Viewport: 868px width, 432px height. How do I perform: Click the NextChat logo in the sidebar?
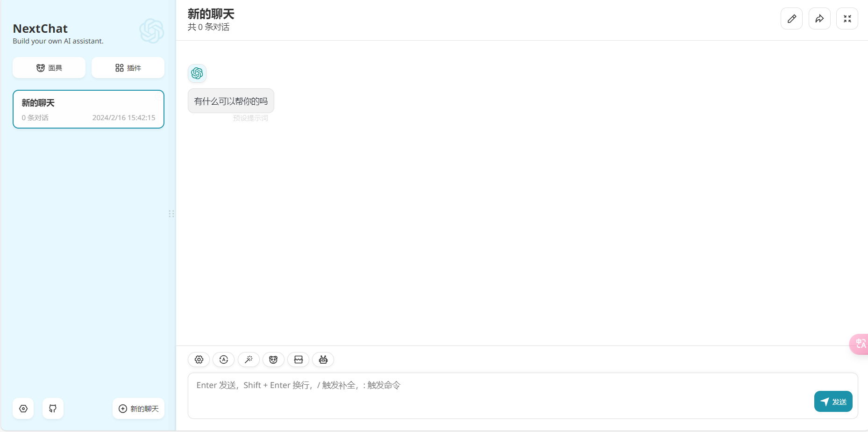click(151, 31)
